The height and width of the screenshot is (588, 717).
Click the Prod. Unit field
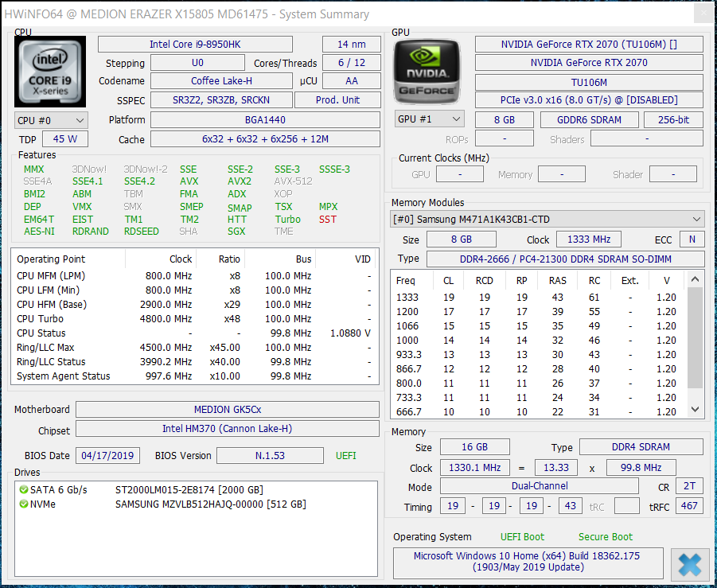pos(337,99)
